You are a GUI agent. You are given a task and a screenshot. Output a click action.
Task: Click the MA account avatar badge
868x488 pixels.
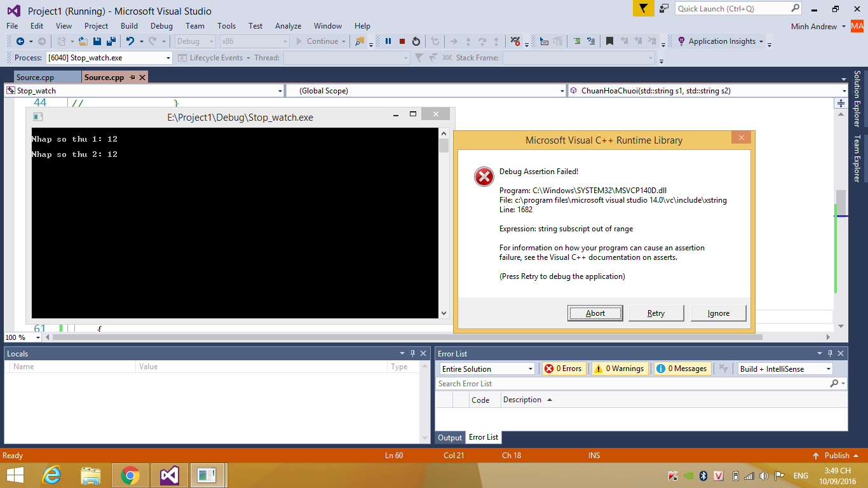pos(857,26)
